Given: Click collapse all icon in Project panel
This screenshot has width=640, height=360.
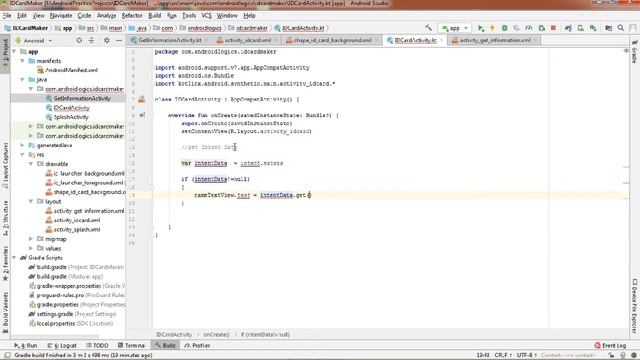Looking at the screenshot, I should coord(91,40).
